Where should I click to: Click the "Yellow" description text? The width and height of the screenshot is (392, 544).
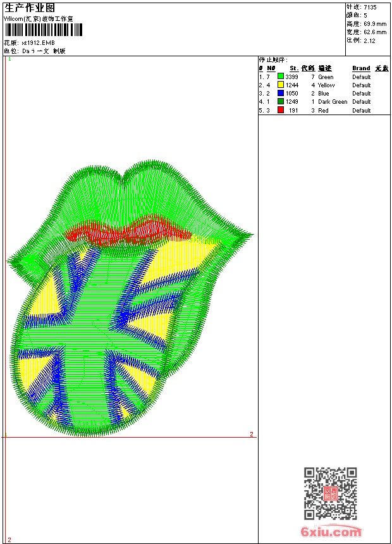(x=326, y=85)
